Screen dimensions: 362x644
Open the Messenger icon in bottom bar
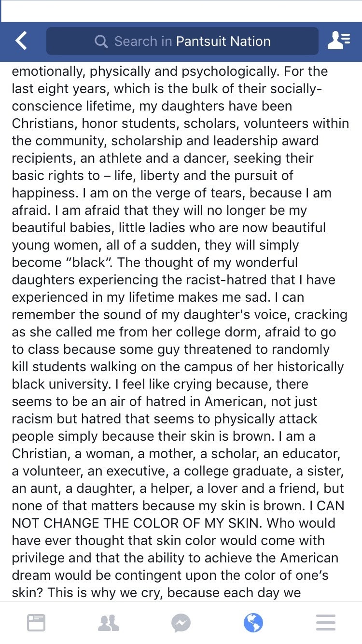(x=181, y=622)
